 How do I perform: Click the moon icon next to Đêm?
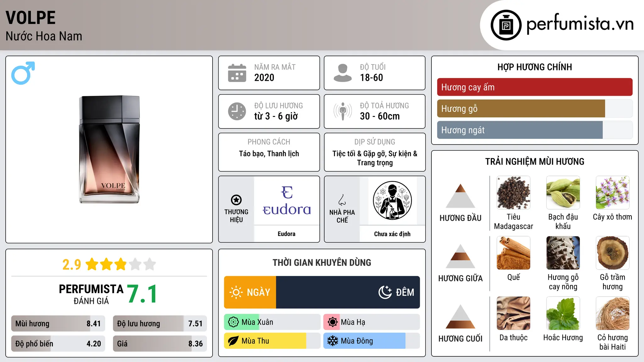[385, 292]
